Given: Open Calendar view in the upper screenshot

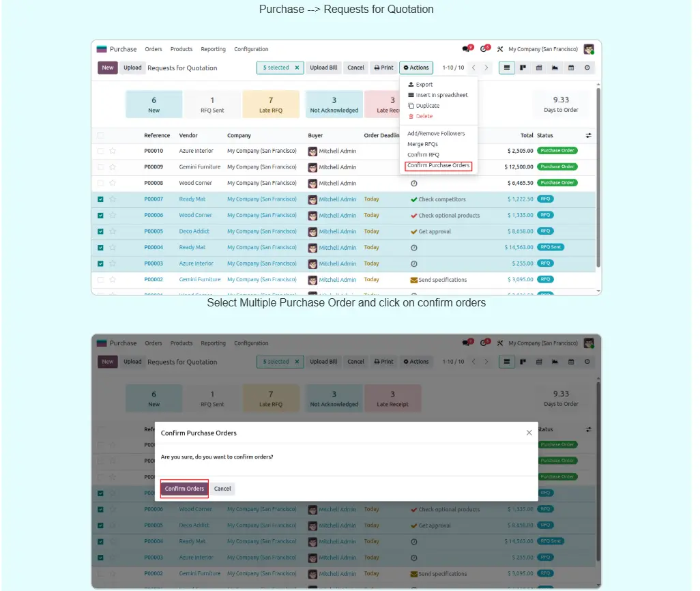Looking at the screenshot, I should 570,68.
